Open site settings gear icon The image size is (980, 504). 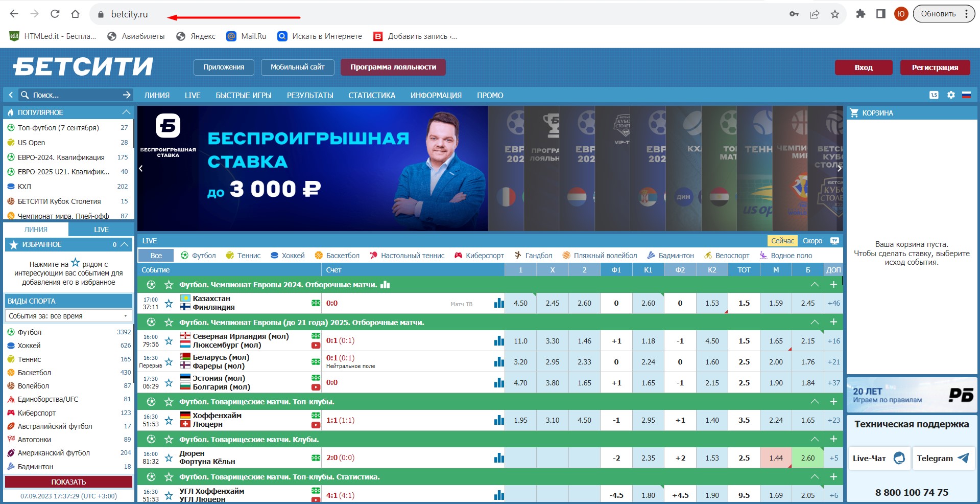(950, 95)
